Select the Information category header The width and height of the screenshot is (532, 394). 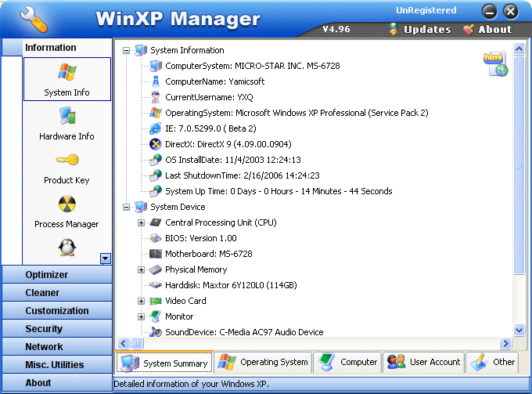(57, 47)
